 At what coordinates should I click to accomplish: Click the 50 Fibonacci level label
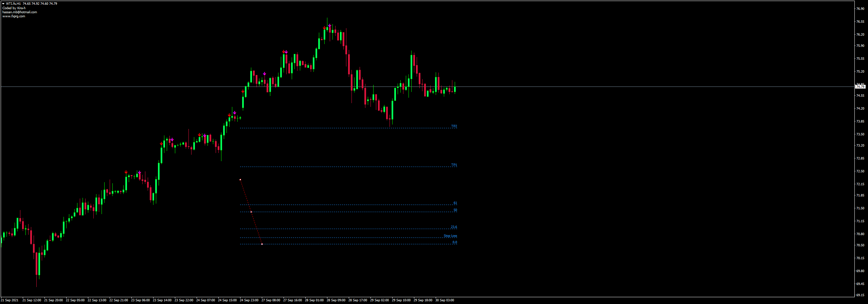coord(455,210)
